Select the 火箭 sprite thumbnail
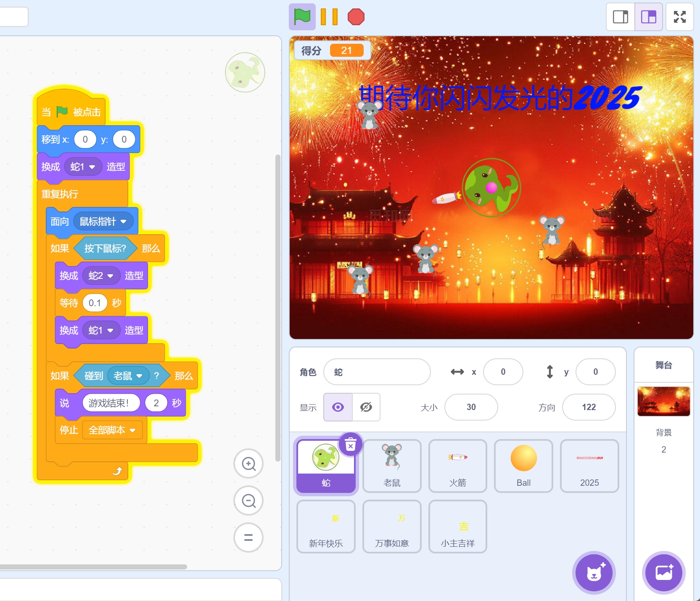This screenshot has width=700, height=601. [457, 466]
